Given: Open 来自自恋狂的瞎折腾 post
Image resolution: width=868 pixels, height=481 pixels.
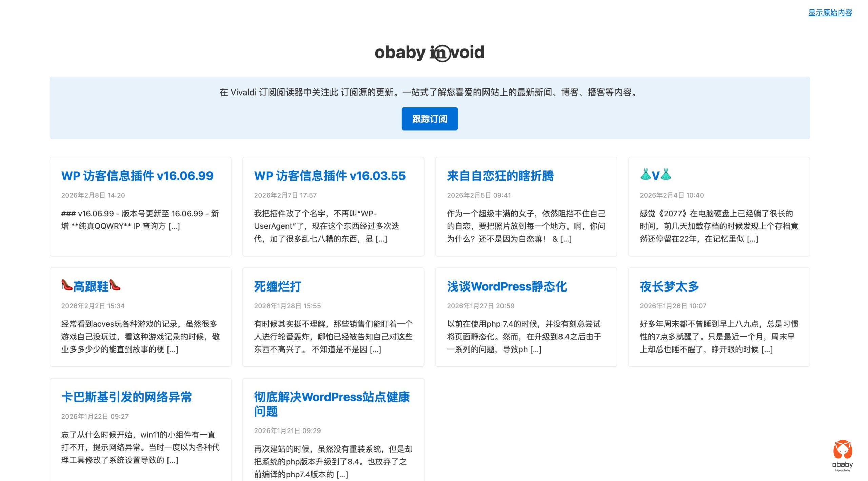Looking at the screenshot, I should pyautogui.click(x=500, y=176).
